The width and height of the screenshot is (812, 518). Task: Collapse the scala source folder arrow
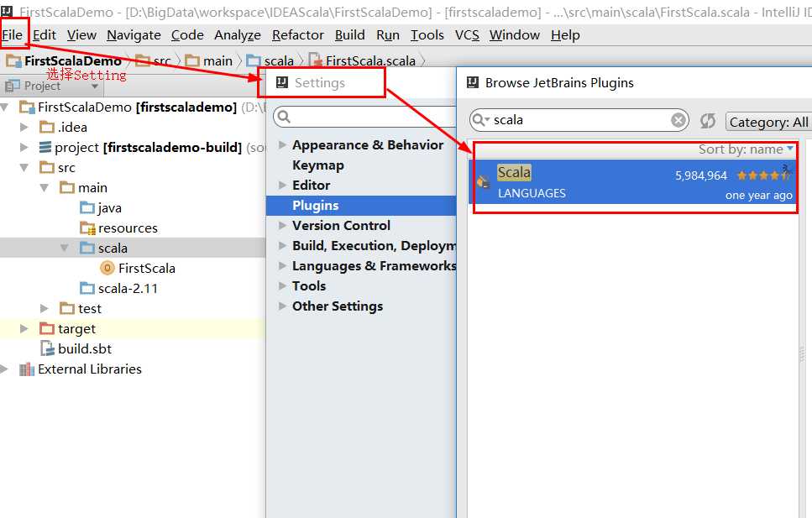click(64, 249)
